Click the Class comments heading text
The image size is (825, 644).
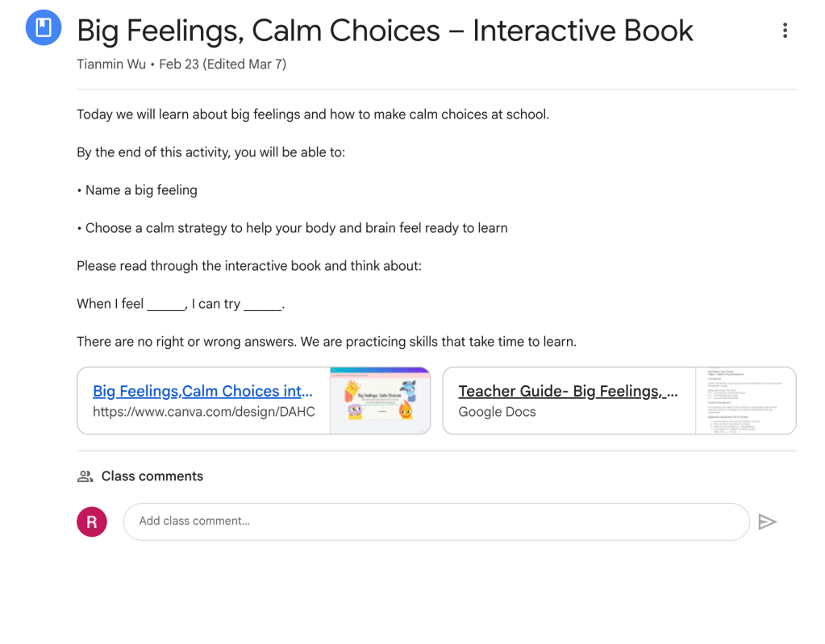(152, 476)
